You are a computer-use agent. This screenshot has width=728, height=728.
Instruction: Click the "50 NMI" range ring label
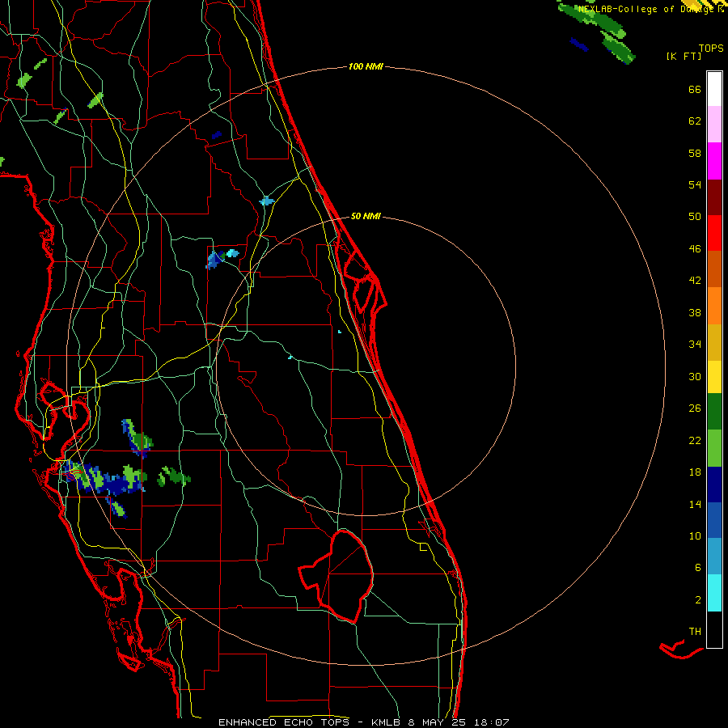(366, 216)
